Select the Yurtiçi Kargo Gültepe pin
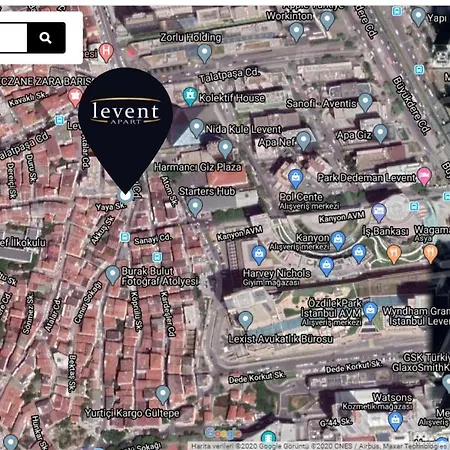450x450 pixels. pos(163,395)
